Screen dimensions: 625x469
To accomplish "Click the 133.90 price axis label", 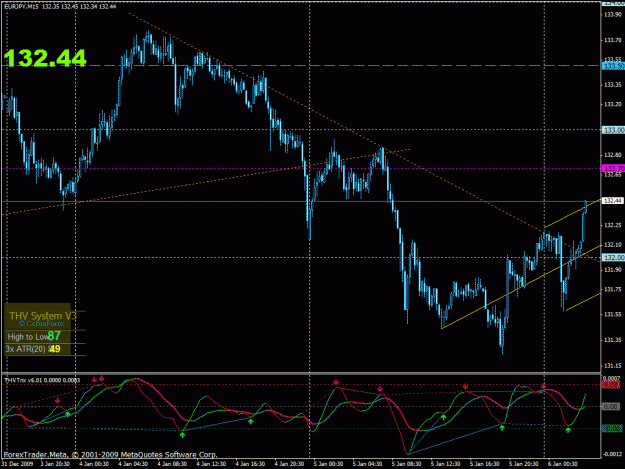I will pyautogui.click(x=613, y=14).
